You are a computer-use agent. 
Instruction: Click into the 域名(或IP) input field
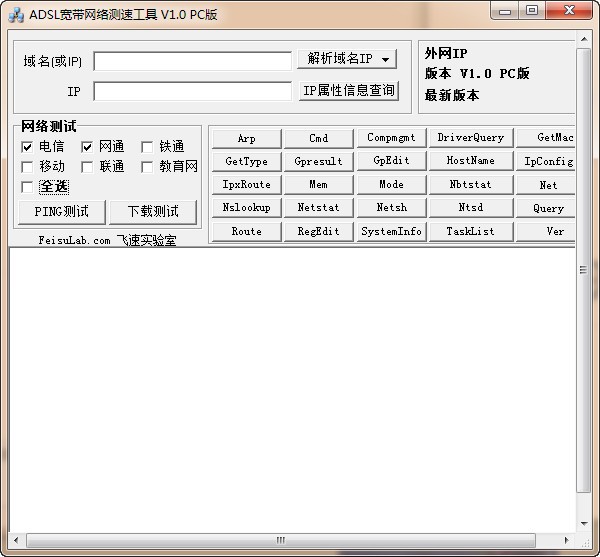click(x=192, y=61)
